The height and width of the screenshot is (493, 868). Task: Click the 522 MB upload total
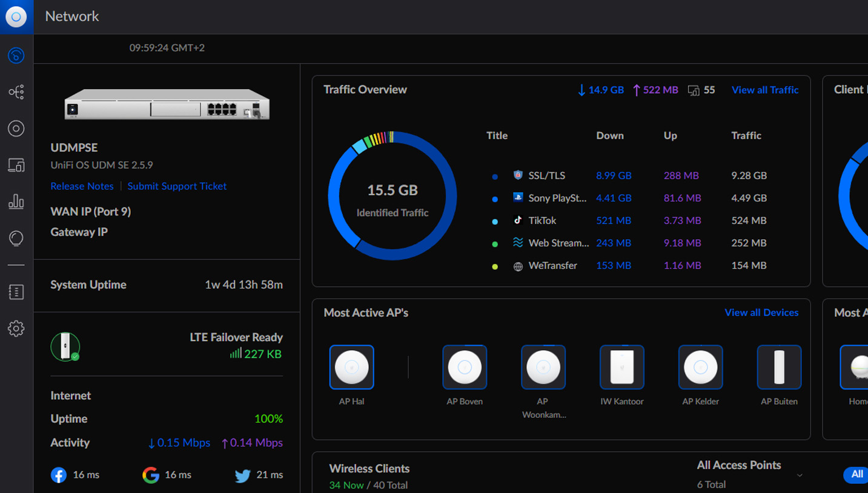coord(655,90)
